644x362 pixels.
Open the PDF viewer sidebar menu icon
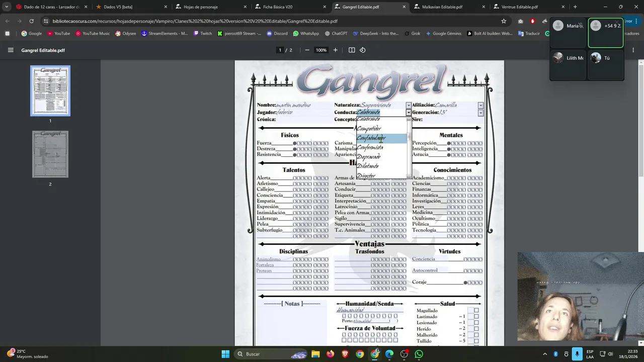(x=11, y=50)
